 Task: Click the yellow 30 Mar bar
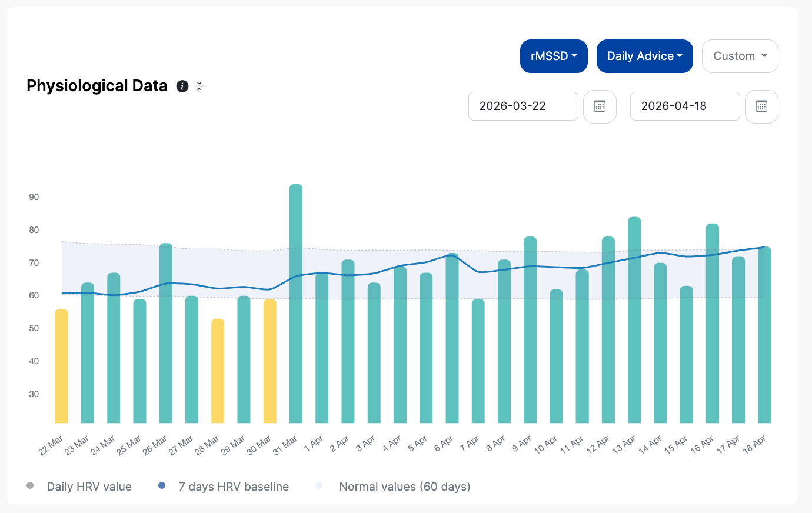tap(270, 361)
